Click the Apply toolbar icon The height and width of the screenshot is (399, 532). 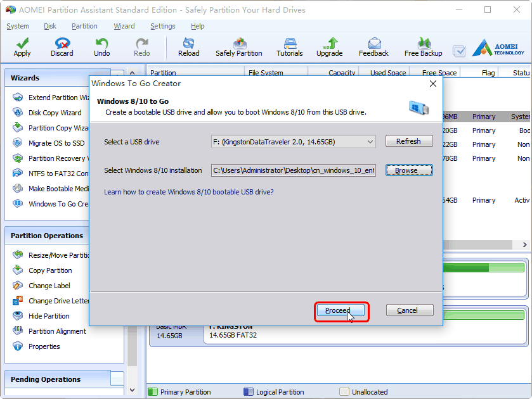coord(22,47)
